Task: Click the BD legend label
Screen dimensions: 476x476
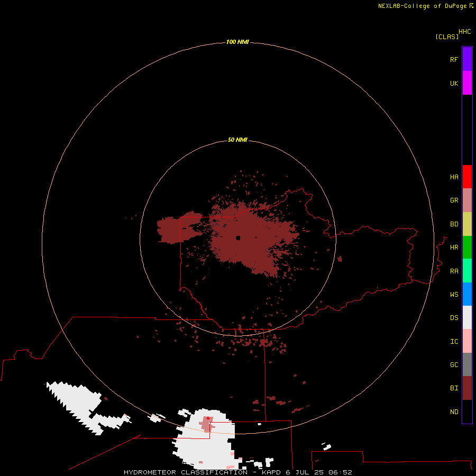Action: point(454,224)
